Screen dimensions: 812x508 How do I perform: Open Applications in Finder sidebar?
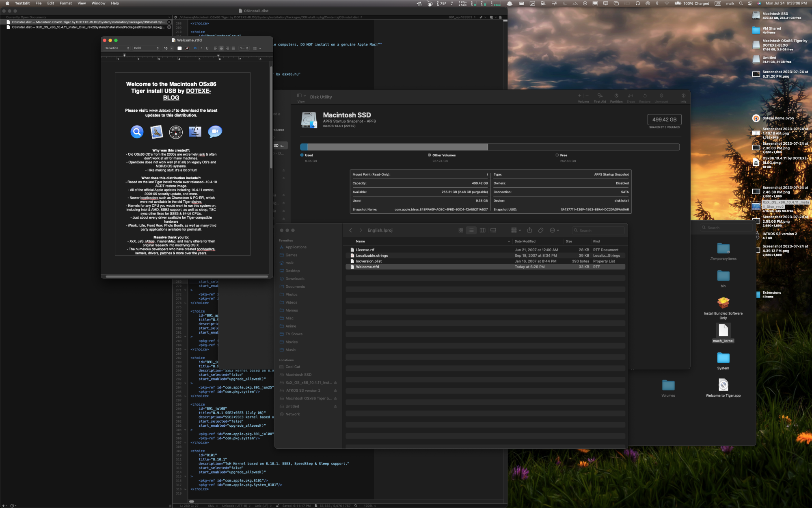pos(296,247)
